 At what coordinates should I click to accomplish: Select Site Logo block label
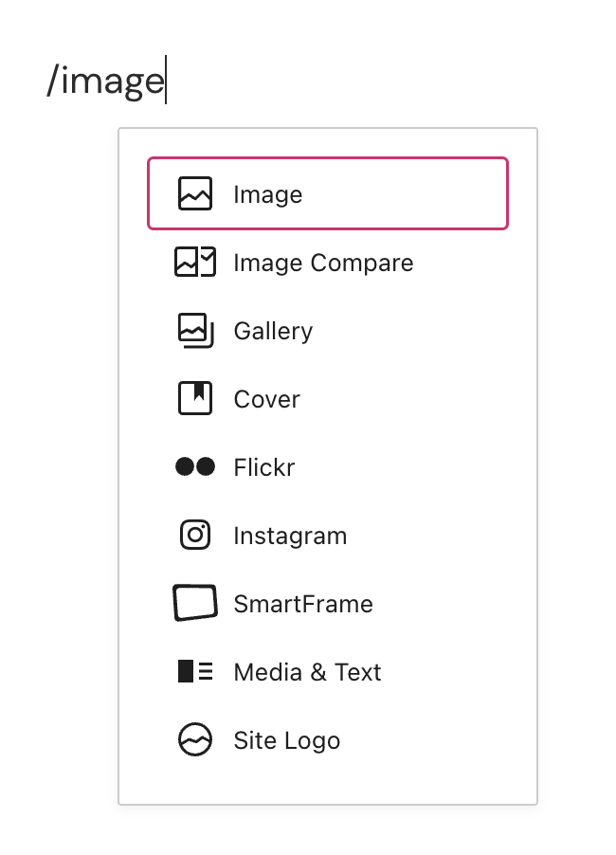coord(287,740)
